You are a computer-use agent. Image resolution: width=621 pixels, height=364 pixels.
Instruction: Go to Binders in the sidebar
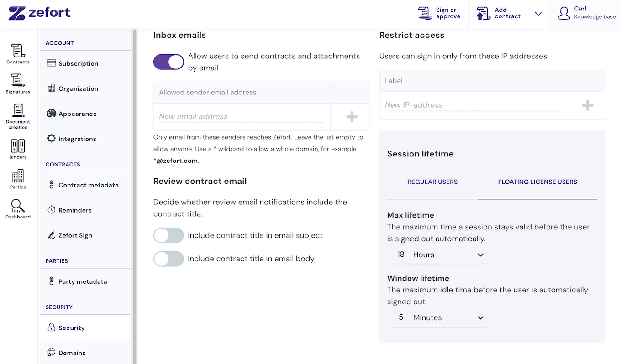coord(18,149)
